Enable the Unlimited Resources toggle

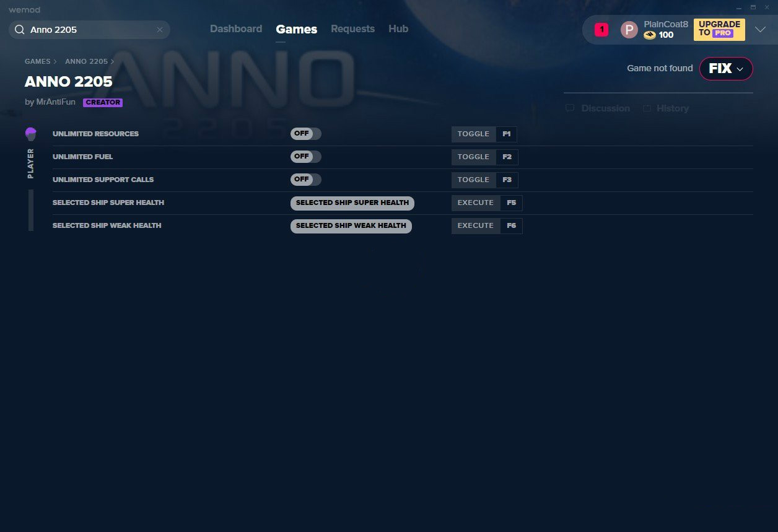coord(306,134)
